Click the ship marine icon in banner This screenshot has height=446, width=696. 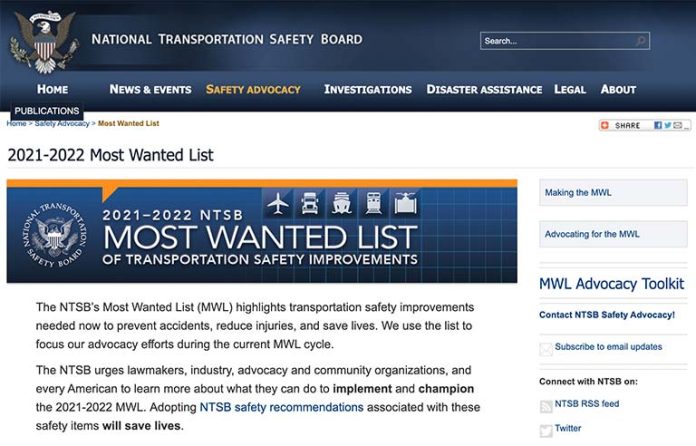click(x=342, y=204)
